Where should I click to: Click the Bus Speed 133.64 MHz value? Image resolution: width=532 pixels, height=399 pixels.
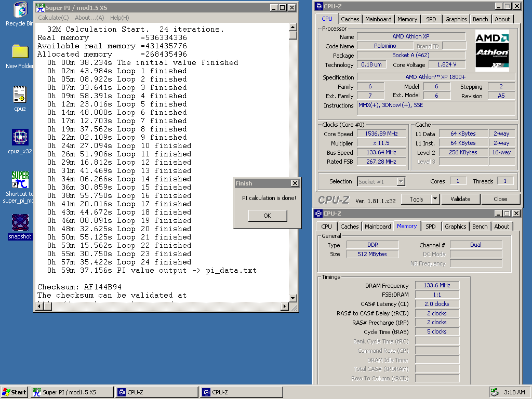(x=381, y=152)
